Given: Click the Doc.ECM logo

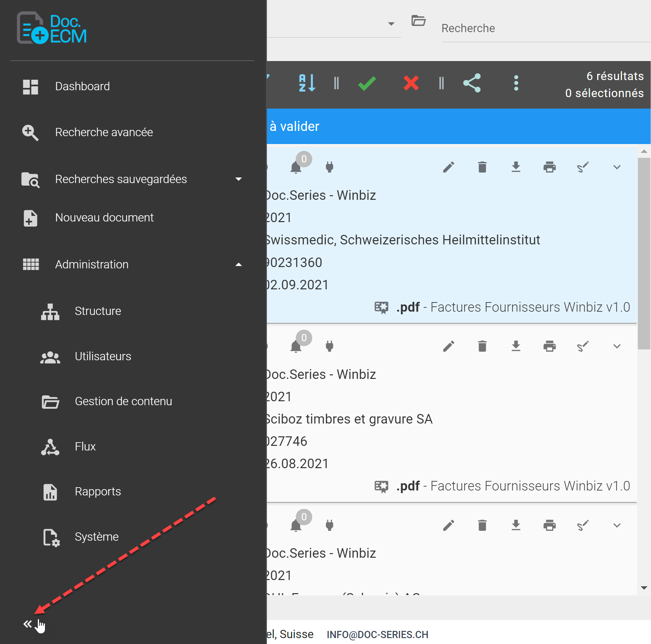Looking at the screenshot, I should coord(52,28).
